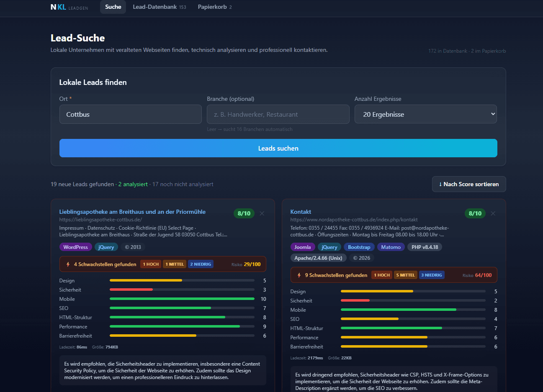Viewport: 543px width, 392px height.
Task: Click the Sicherheit score bar for Lieblingsapotheke
Action: [182, 290]
